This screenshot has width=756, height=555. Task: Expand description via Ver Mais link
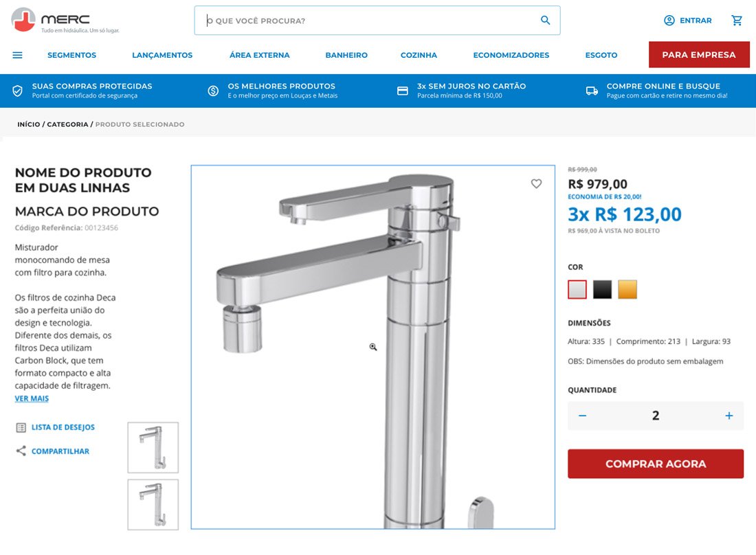tap(32, 398)
